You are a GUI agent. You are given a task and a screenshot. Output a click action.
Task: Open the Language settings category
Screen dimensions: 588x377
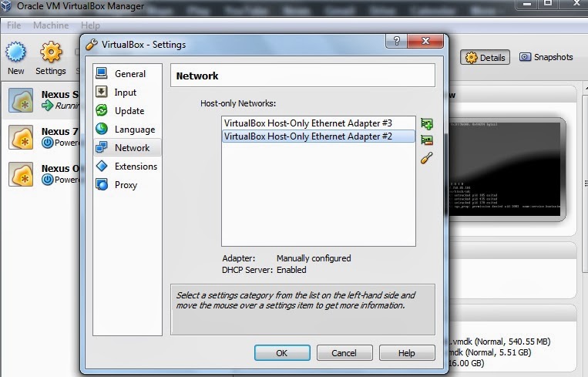(x=127, y=129)
